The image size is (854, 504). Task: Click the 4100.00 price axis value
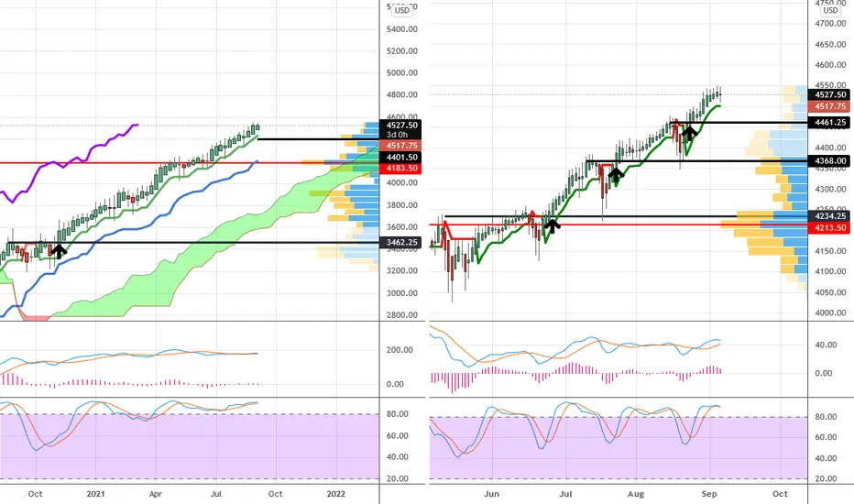830,271
